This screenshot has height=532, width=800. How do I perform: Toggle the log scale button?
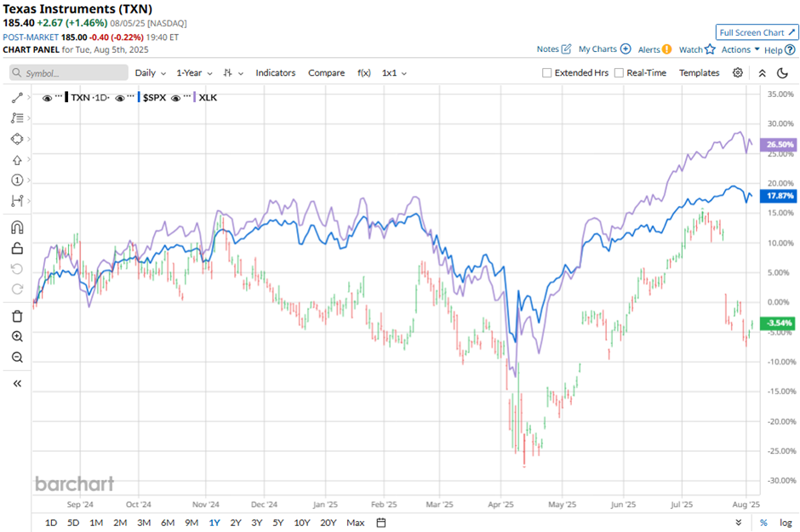click(x=786, y=523)
